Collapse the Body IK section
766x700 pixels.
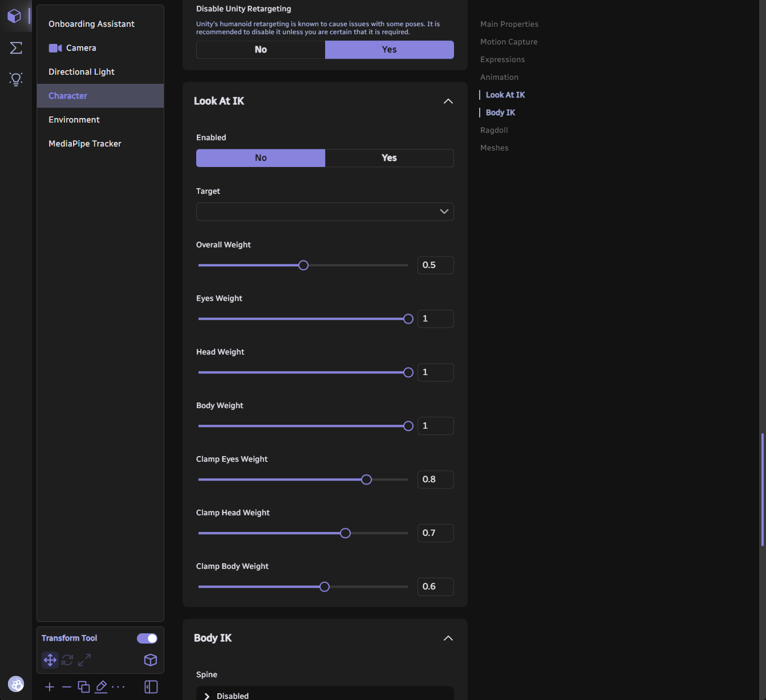coord(448,638)
